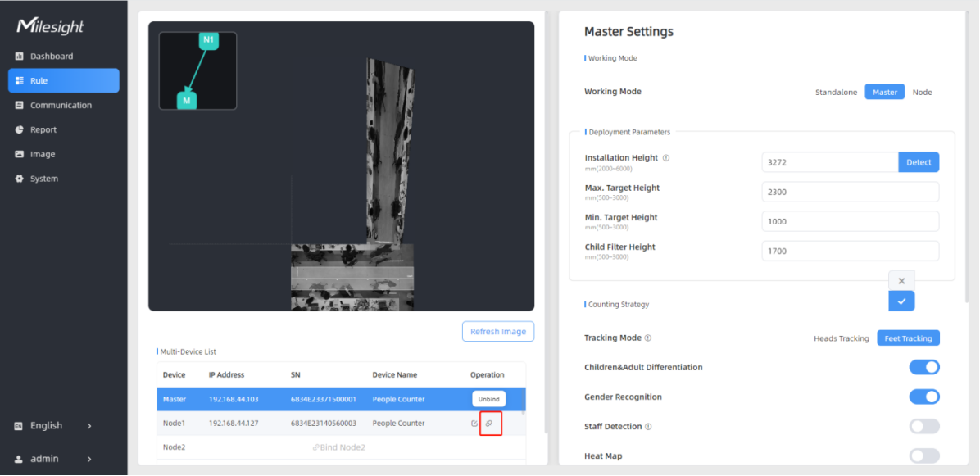Enable the Staff Detection toggle
This screenshot has height=476, width=980.
point(924,427)
